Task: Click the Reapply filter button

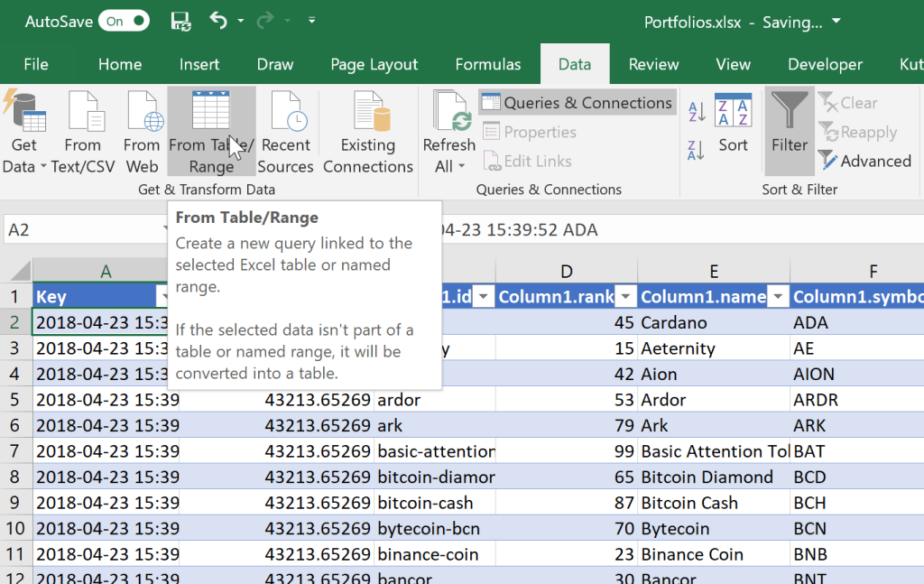Action: point(858,132)
